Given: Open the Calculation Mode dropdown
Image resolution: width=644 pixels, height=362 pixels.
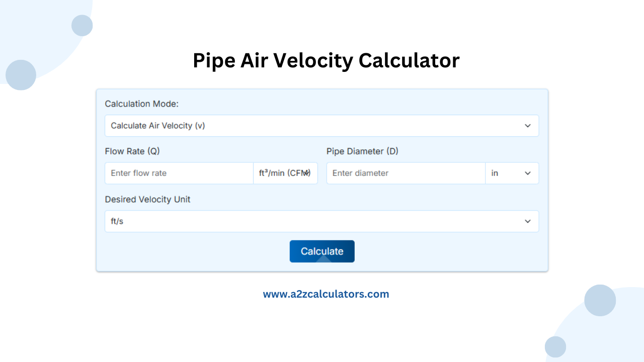Looking at the screenshot, I should coord(322,125).
